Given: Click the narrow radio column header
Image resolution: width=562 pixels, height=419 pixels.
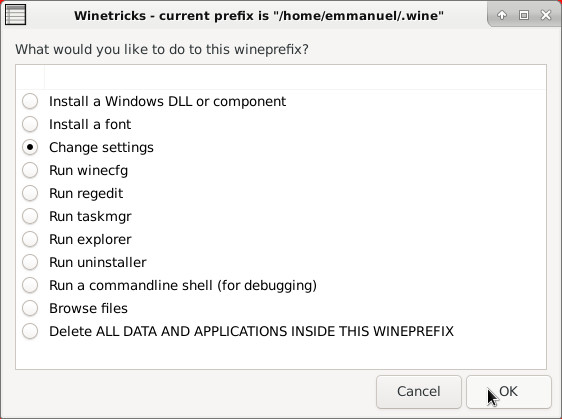Looking at the screenshot, I should pos(30,77).
